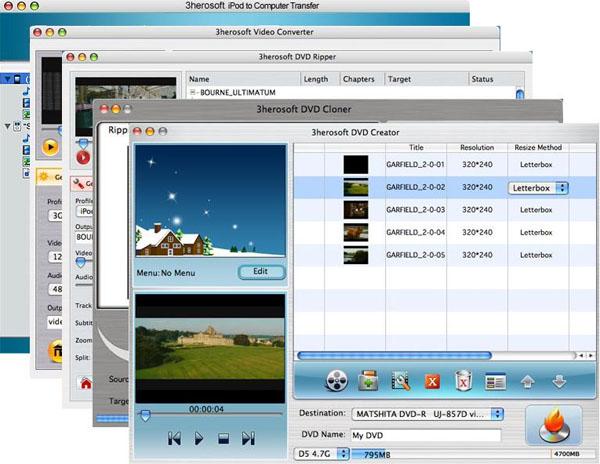Click the red play button in DVD Ripper
Screen dimensions: 600x464
point(83,157)
